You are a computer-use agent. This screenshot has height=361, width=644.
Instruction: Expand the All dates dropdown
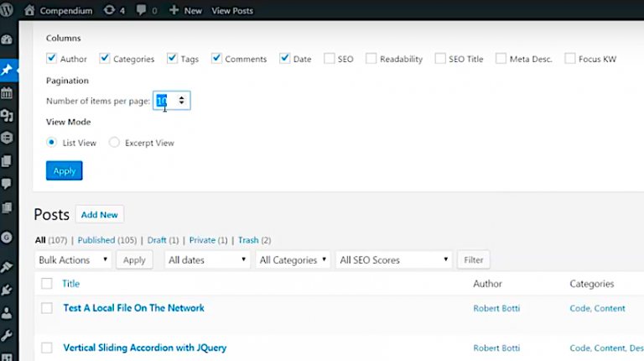207,260
